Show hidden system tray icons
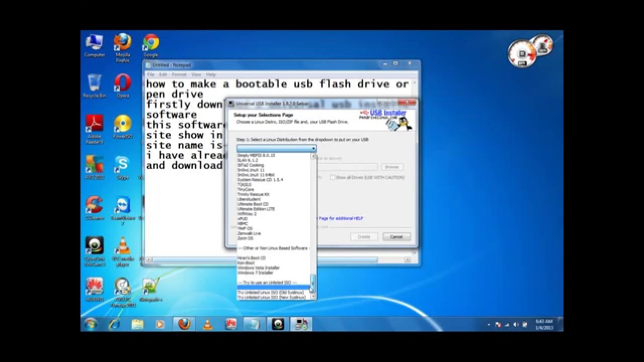The width and height of the screenshot is (644, 362). click(x=489, y=324)
